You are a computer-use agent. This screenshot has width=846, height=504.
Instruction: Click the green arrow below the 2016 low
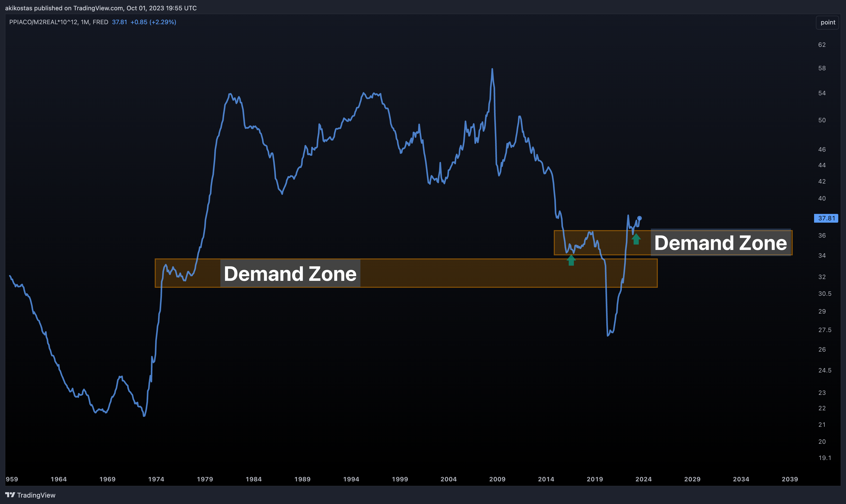click(x=571, y=260)
